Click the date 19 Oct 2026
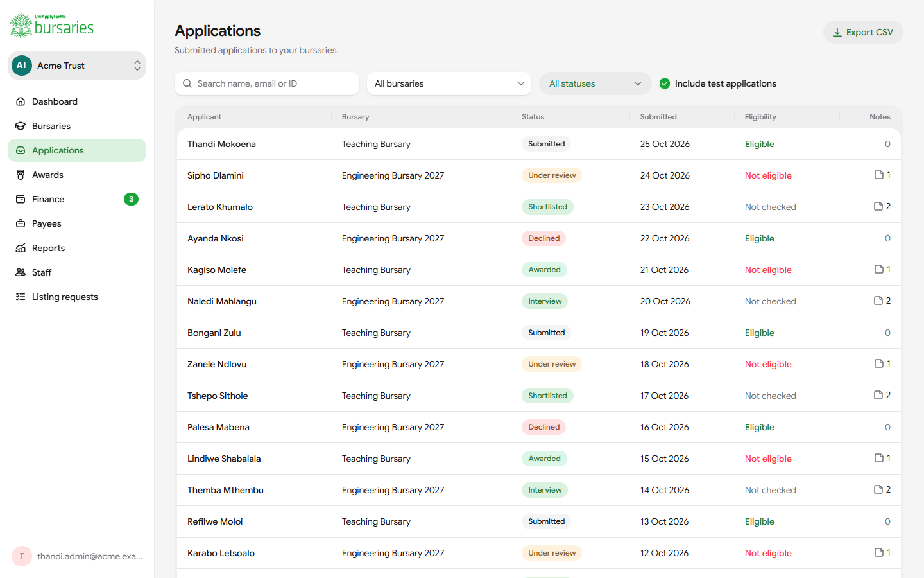 pyautogui.click(x=664, y=333)
